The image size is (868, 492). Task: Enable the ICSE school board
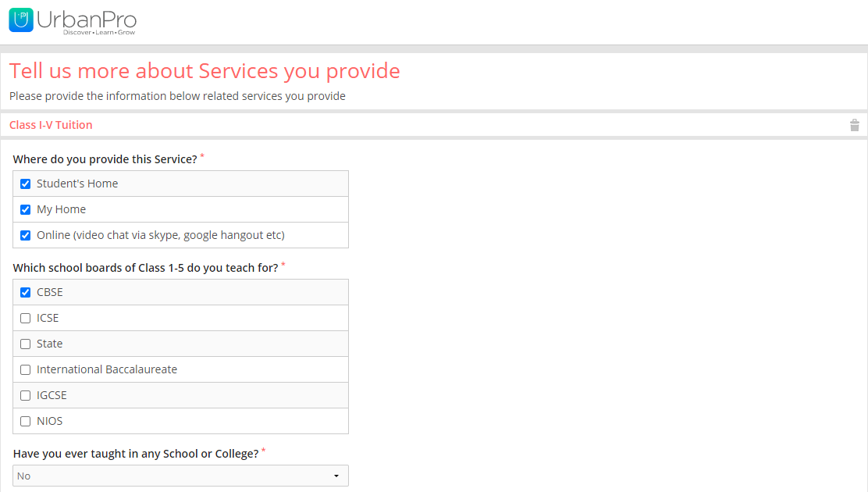pos(25,318)
